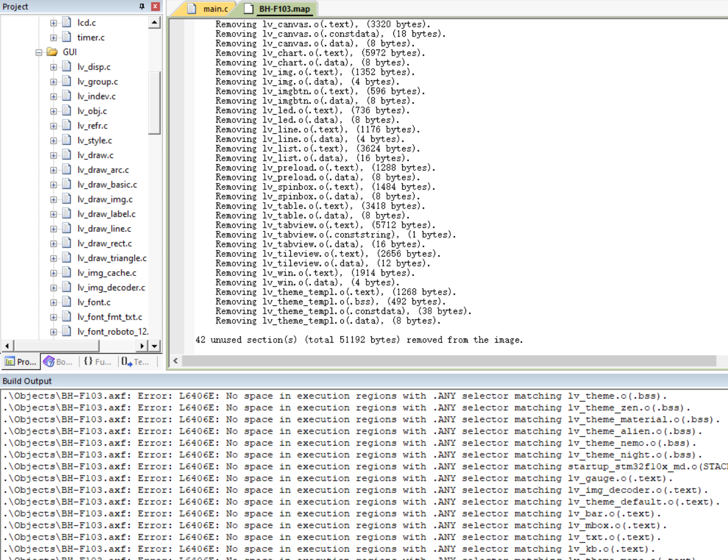
Task: Close the Project panel with the red X
Action: coord(155,6)
